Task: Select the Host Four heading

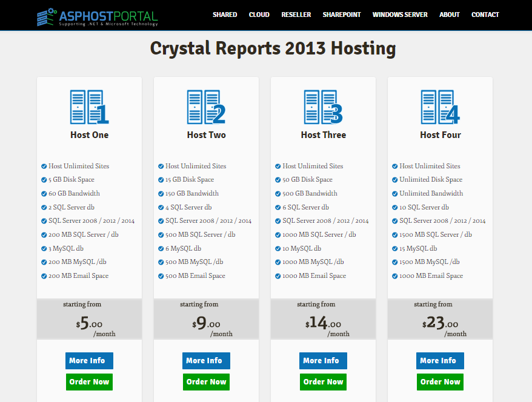Action: 441,135
